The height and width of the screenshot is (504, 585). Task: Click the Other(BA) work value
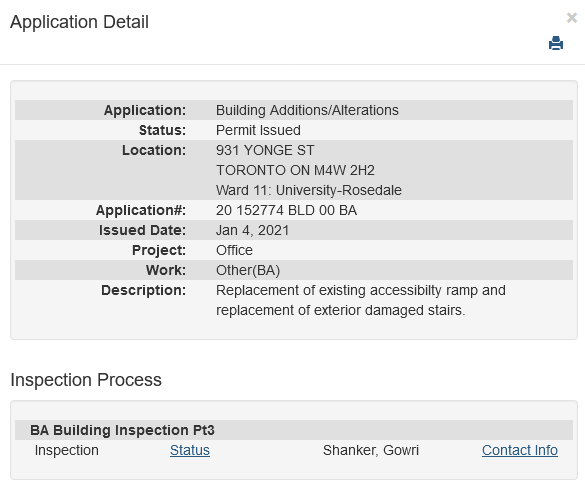point(248,270)
